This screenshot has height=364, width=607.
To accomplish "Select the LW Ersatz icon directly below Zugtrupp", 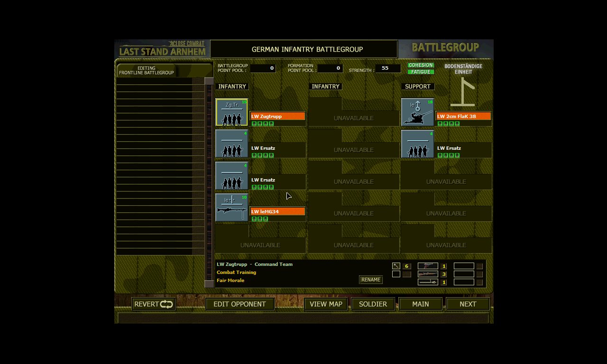I will click(x=232, y=144).
